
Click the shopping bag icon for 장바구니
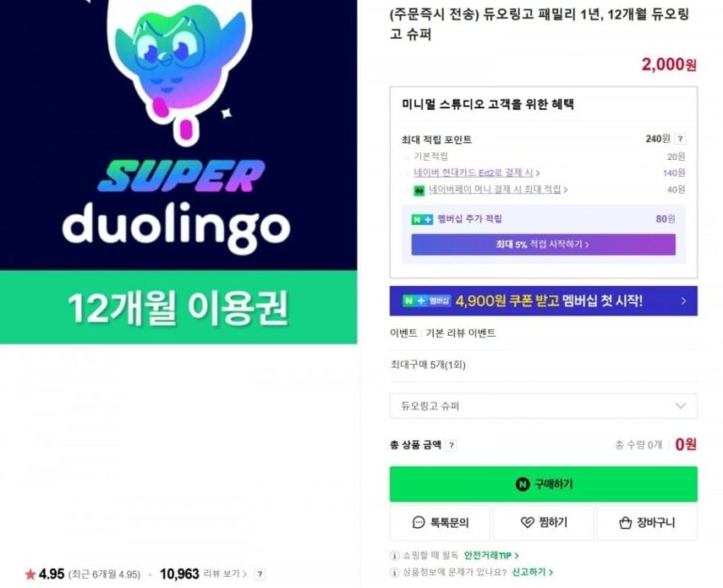625,522
